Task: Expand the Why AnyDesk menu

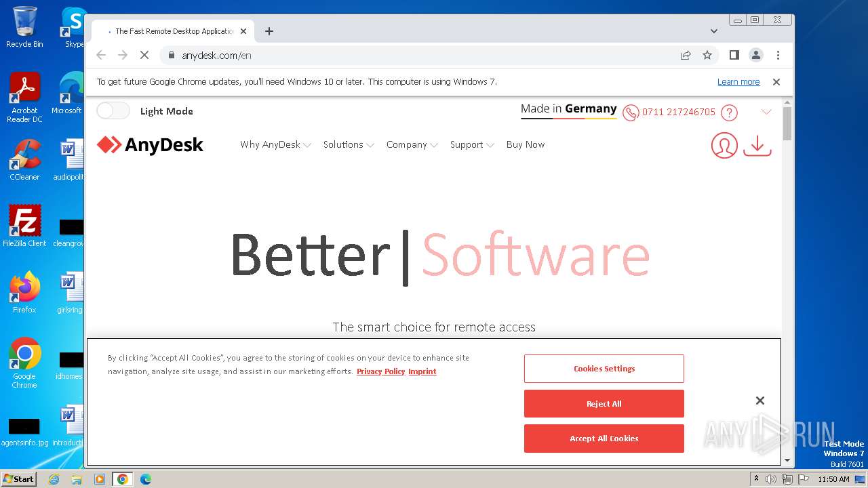Action: click(275, 144)
